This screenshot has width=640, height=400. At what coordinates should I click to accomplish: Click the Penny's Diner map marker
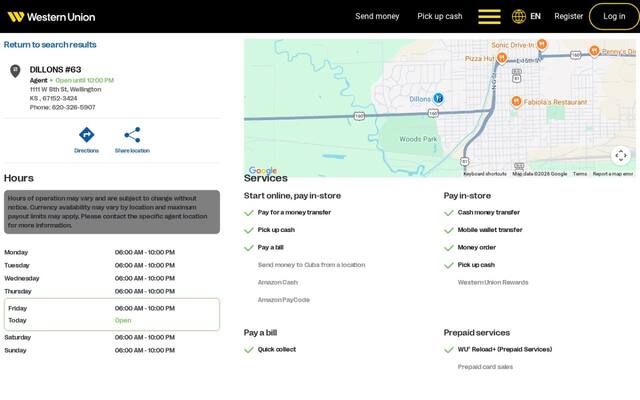(x=594, y=51)
